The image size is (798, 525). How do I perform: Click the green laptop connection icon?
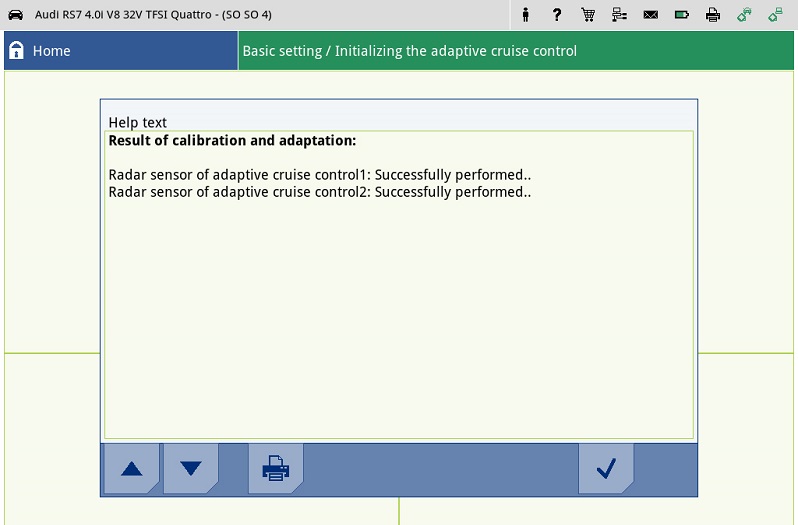click(x=774, y=15)
